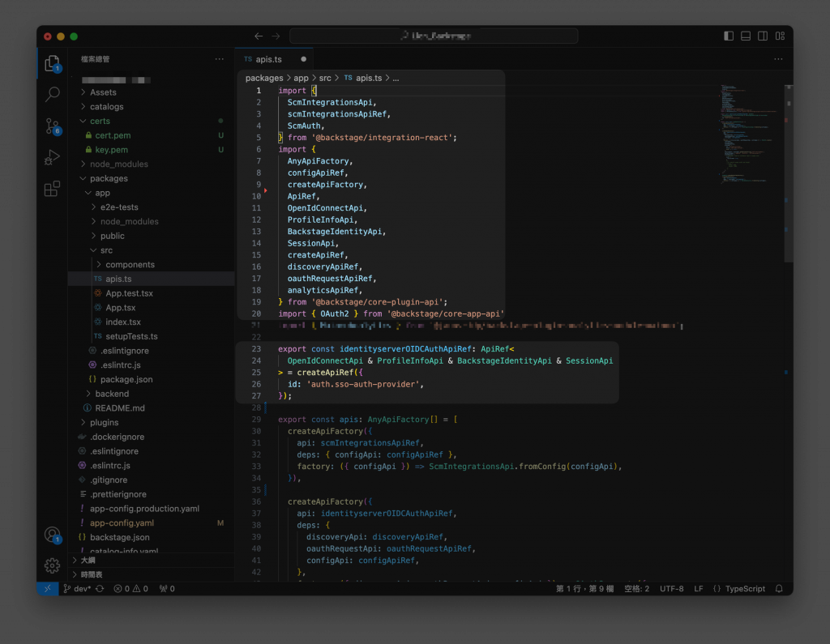
Task: Open README.md file
Action: (152, 408)
